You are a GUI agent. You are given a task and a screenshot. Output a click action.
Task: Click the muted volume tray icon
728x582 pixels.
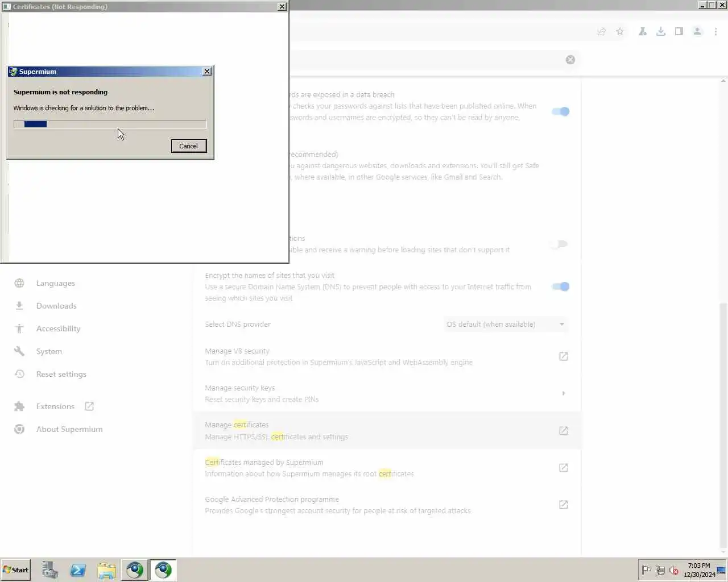674,570
